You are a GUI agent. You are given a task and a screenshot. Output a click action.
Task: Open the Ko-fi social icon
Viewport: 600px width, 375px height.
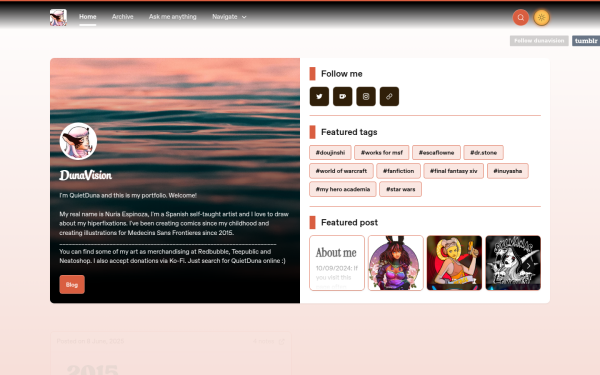(x=342, y=96)
